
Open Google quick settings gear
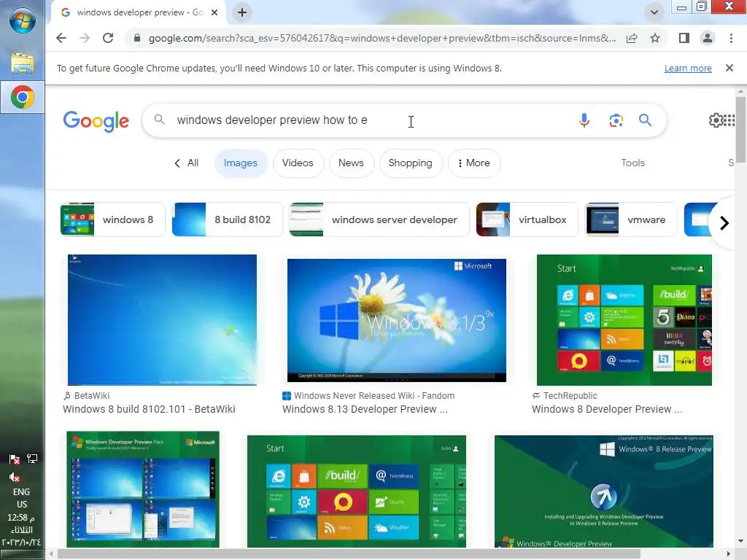(716, 120)
